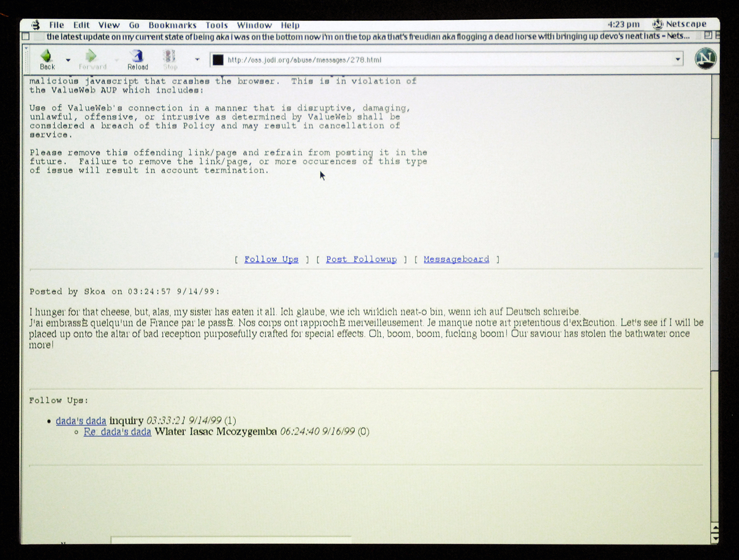Open the dropdown arrow right of Stop
Screen dimensions: 739x560
[197, 60]
